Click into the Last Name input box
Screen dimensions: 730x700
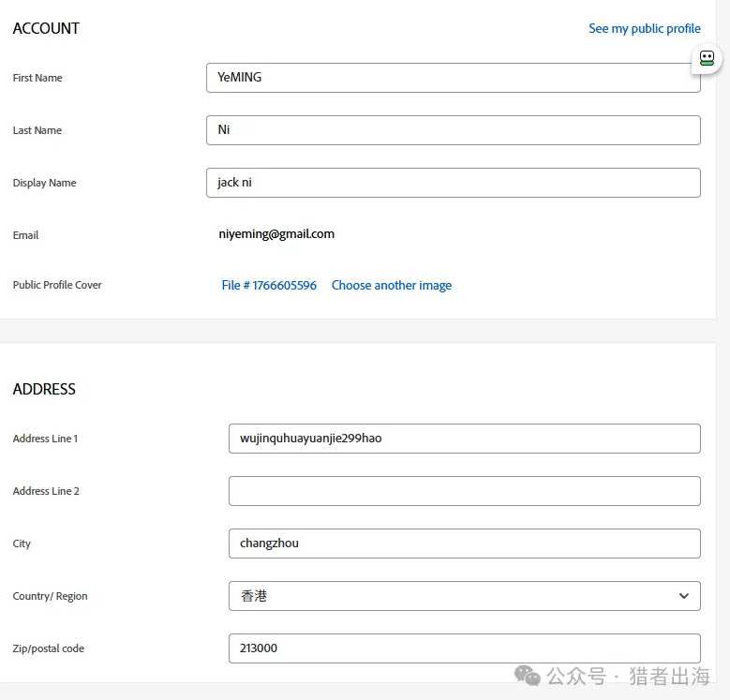(x=453, y=130)
